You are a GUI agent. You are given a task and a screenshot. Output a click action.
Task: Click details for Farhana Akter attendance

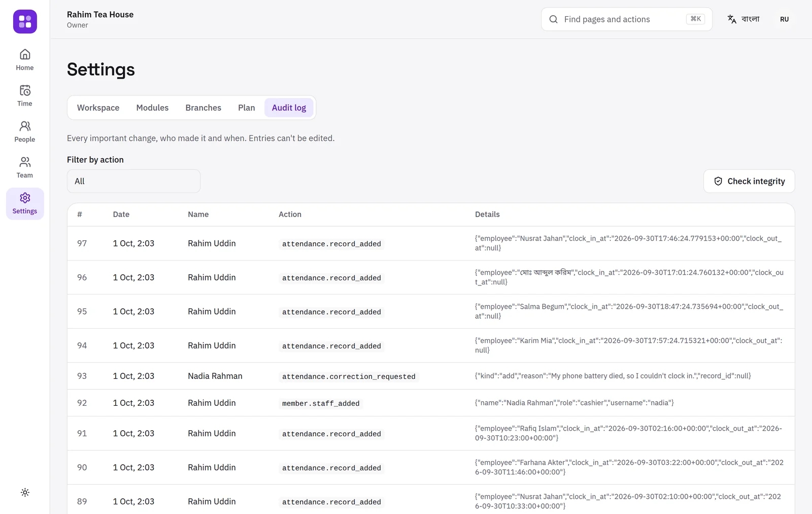(629, 467)
